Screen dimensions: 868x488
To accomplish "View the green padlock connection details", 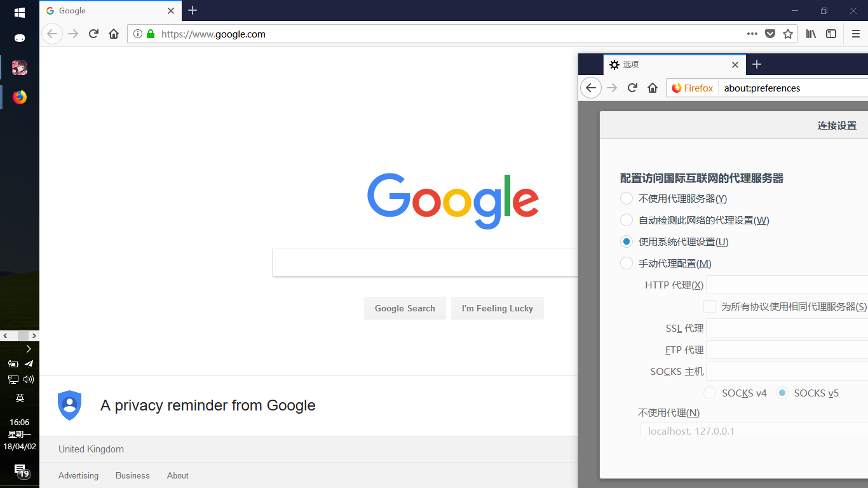I will click(x=151, y=34).
